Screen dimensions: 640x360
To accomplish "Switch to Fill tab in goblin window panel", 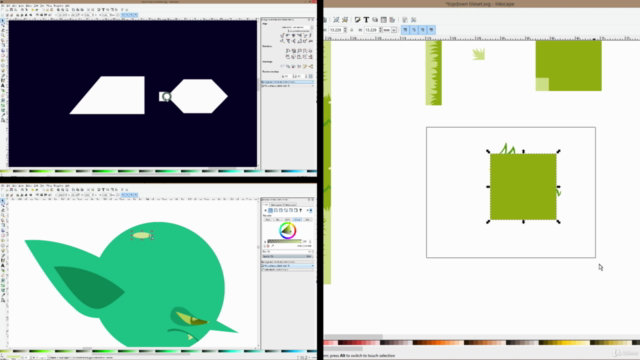I will (266, 204).
